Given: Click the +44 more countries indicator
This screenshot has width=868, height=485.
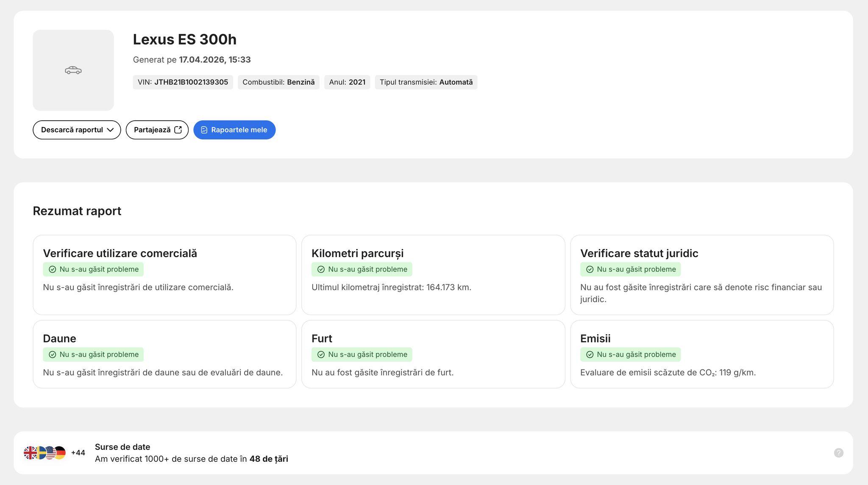Looking at the screenshot, I should pyautogui.click(x=78, y=453).
